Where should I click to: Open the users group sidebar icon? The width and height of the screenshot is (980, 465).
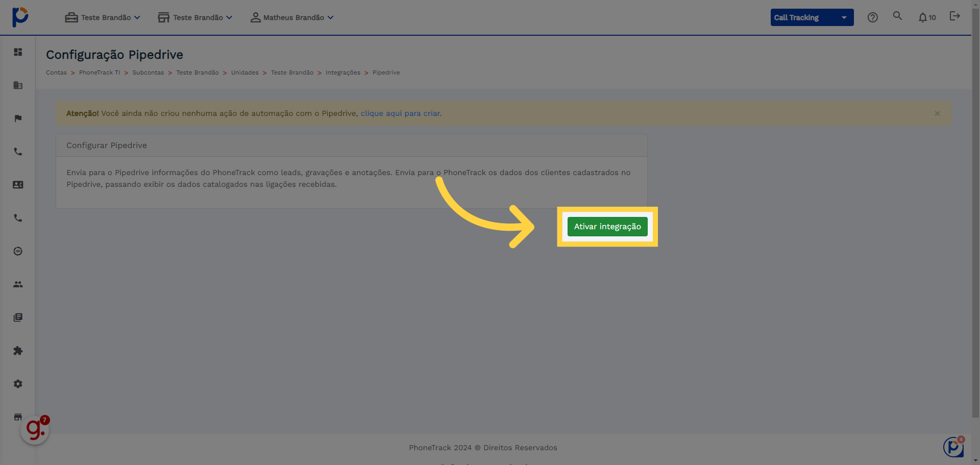click(x=18, y=284)
